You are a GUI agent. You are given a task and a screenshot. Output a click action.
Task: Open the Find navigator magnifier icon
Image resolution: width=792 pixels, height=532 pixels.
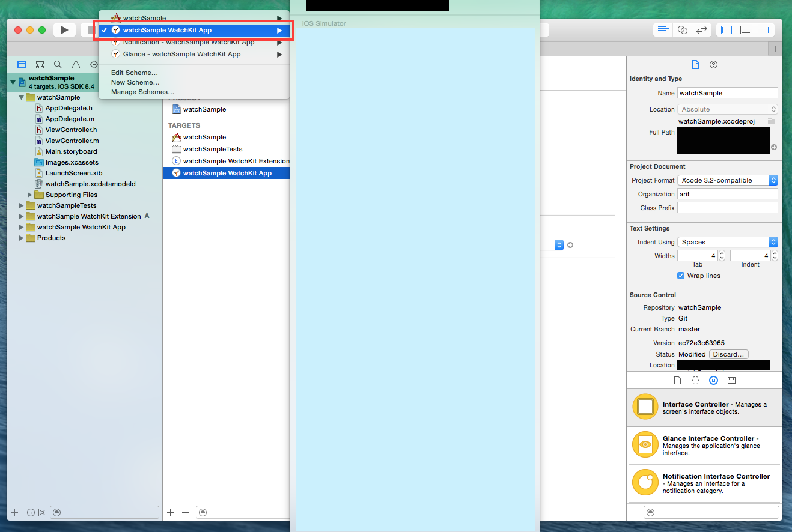point(58,64)
